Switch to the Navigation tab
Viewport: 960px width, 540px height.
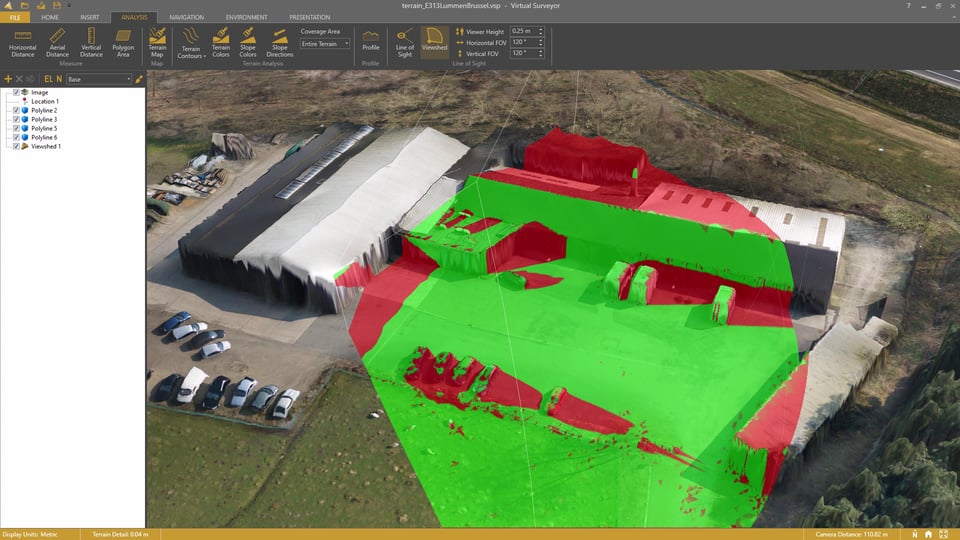click(186, 17)
